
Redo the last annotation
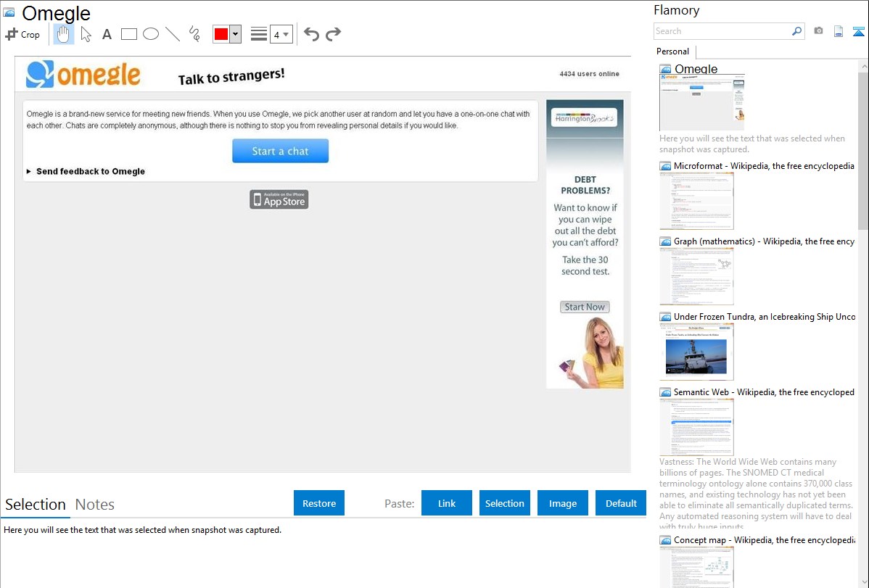[333, 34]
